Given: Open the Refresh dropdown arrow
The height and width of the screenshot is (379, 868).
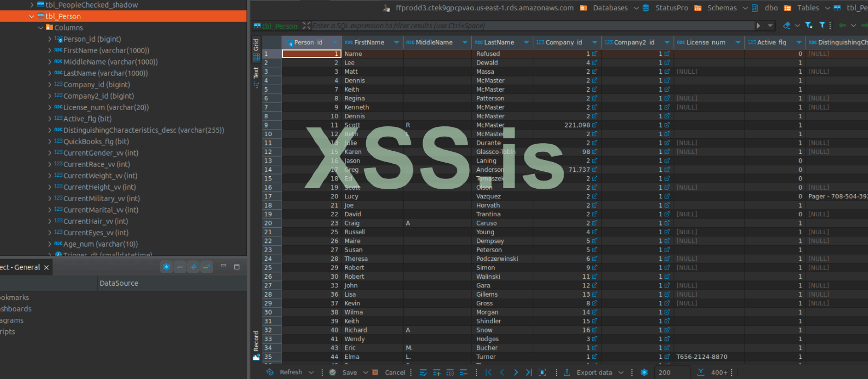Looking at the screenshot, I should click(311, 372).
